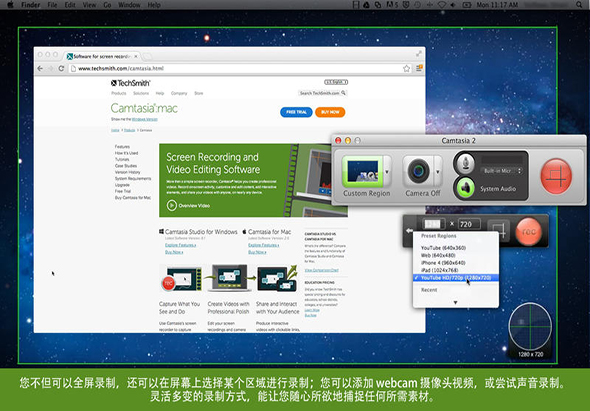590x411 pixels.
Task: Select YouTube HD/720p (1280x720) preset
Action: click(x=456, y=278)
